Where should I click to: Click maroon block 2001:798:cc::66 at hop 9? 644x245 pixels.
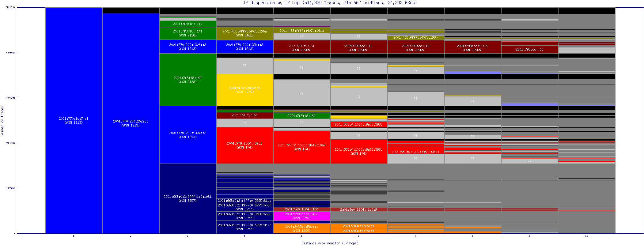[x=530, y=49]
